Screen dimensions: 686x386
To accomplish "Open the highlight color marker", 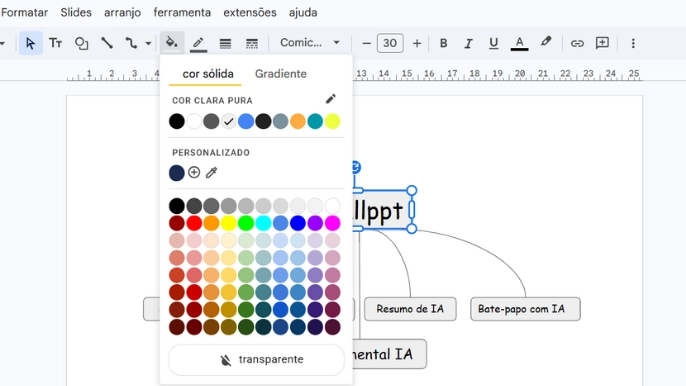I will click(x=546, y=42).
